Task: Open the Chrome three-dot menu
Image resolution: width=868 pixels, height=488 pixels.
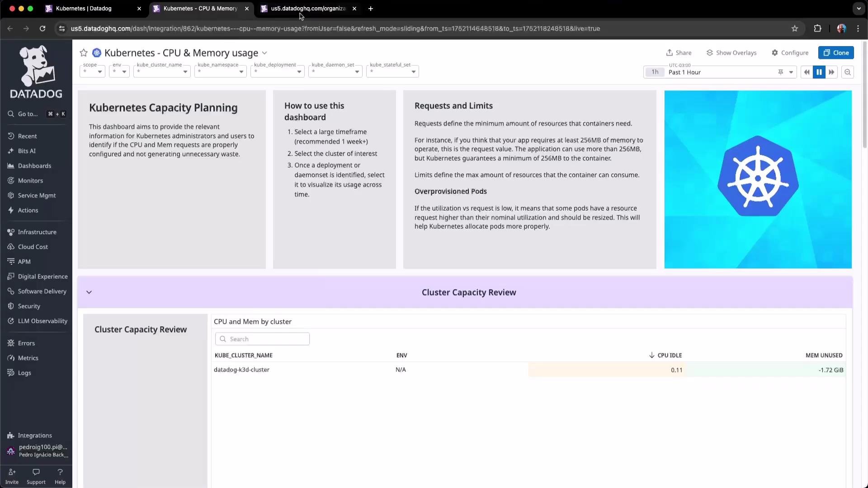Action: click(x=858, y=28)
